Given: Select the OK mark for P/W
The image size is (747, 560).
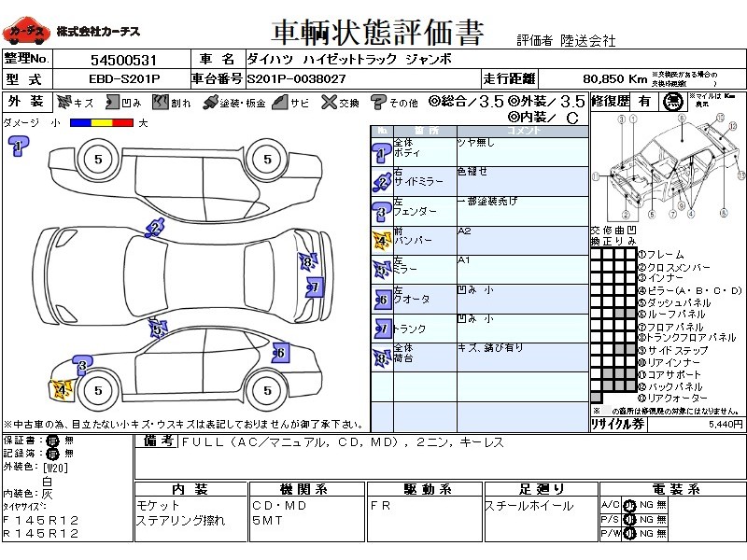Looking at the screenshot, I should click(629, 534).
